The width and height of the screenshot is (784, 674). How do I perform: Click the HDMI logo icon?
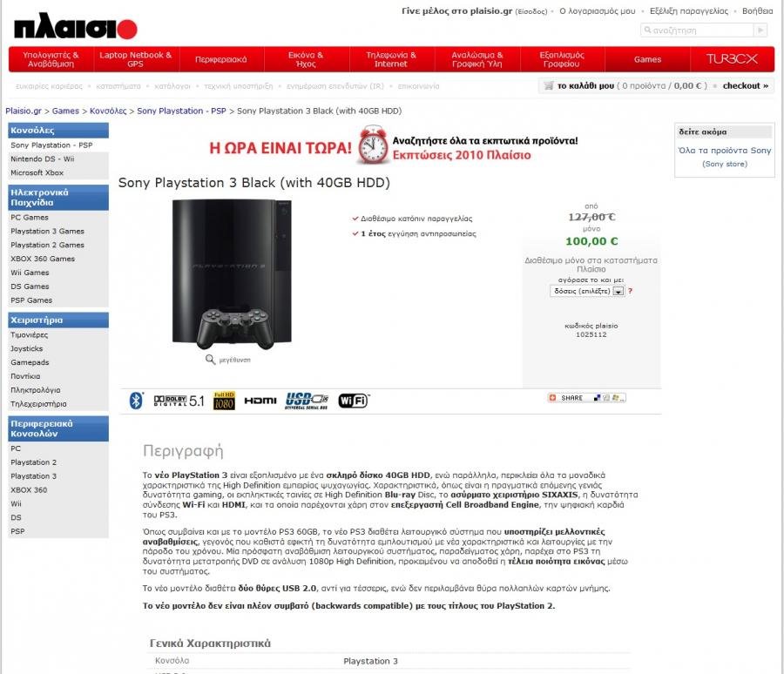click(260, 401)
